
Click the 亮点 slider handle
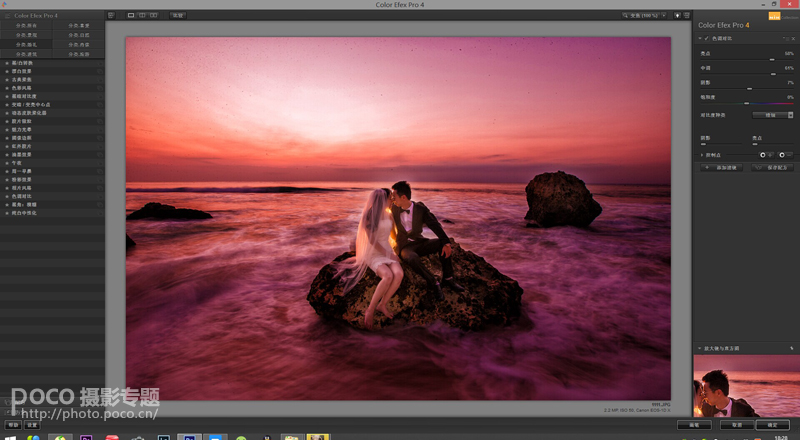772,60
